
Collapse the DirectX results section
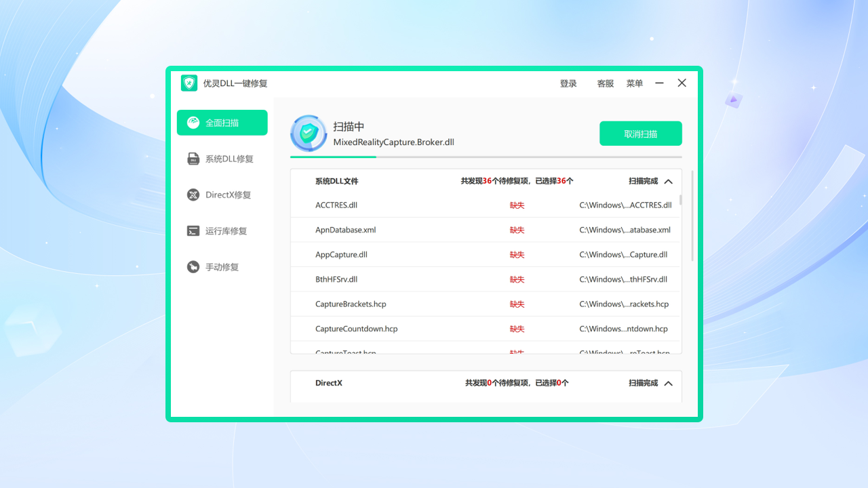[668, 383]
